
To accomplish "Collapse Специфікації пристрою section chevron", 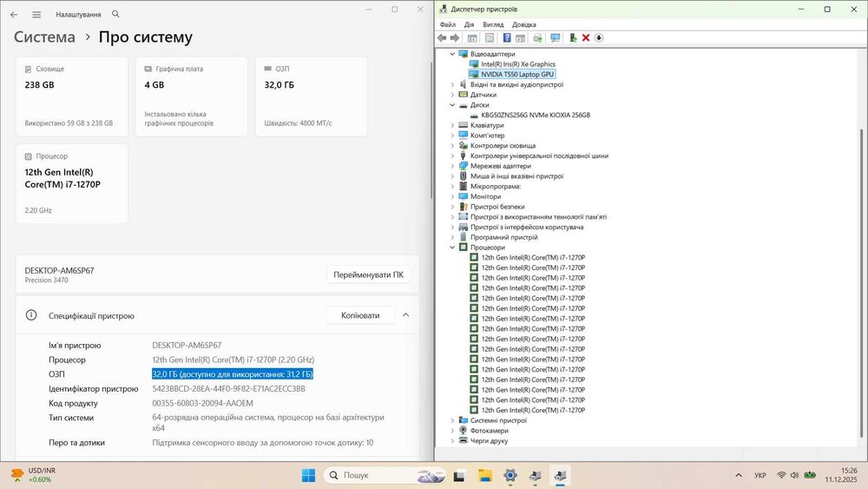I will 405,315.
